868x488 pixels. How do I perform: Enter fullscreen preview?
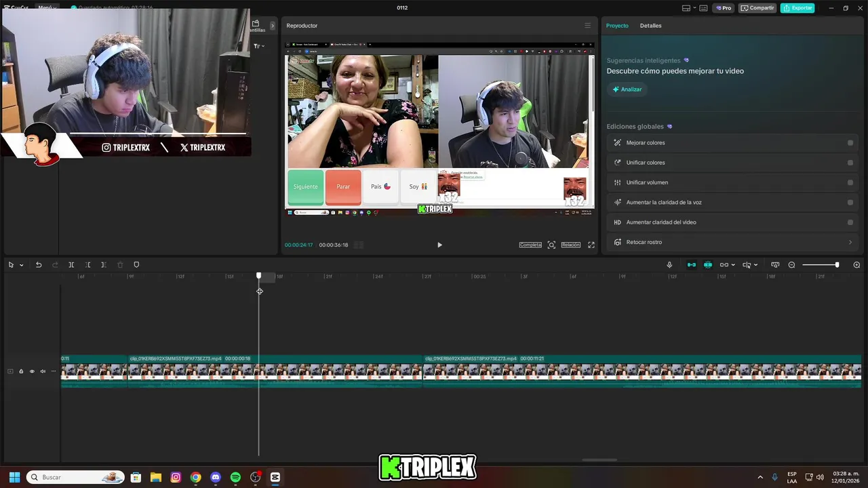591,245
